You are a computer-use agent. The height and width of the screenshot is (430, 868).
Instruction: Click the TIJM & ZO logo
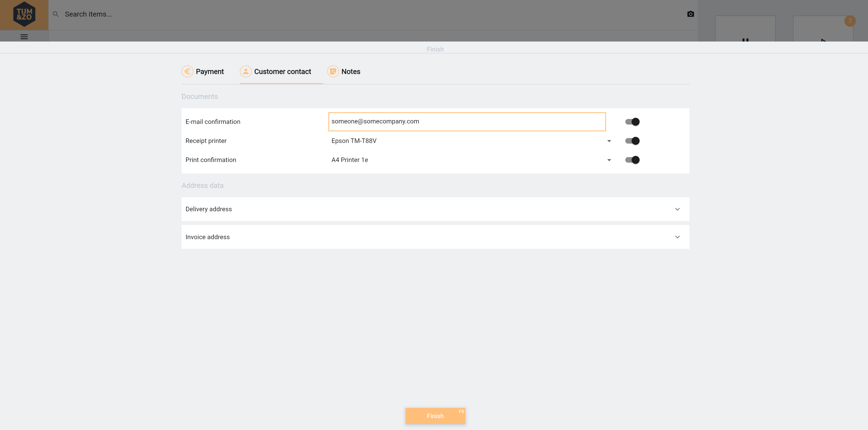(24, 15)
